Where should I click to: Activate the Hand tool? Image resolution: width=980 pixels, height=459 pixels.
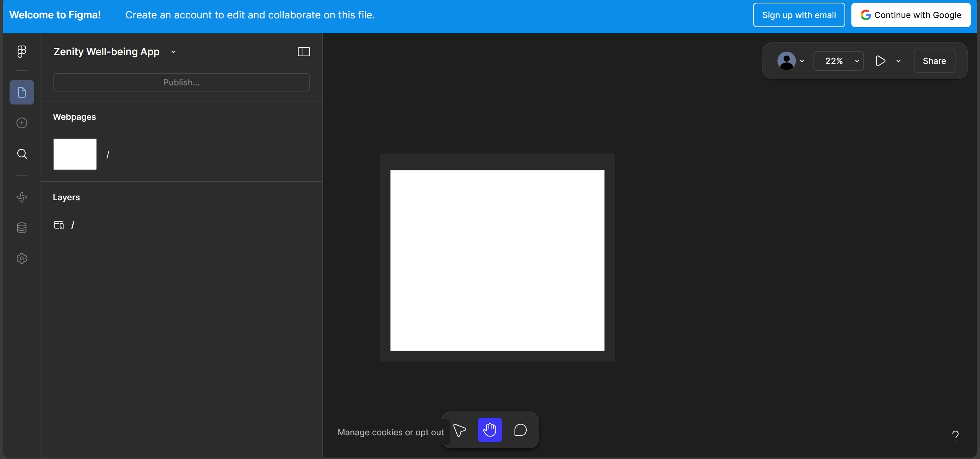tap(490, 430)
